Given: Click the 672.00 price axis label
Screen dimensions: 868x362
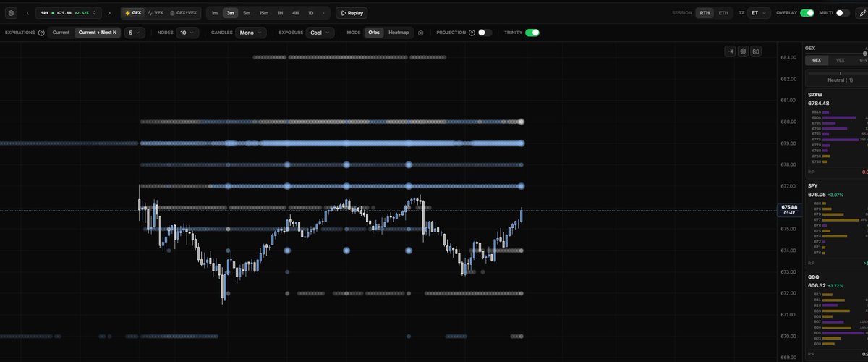Looking at the screenshot, I should pyautogui.click(x=788, y=293).
